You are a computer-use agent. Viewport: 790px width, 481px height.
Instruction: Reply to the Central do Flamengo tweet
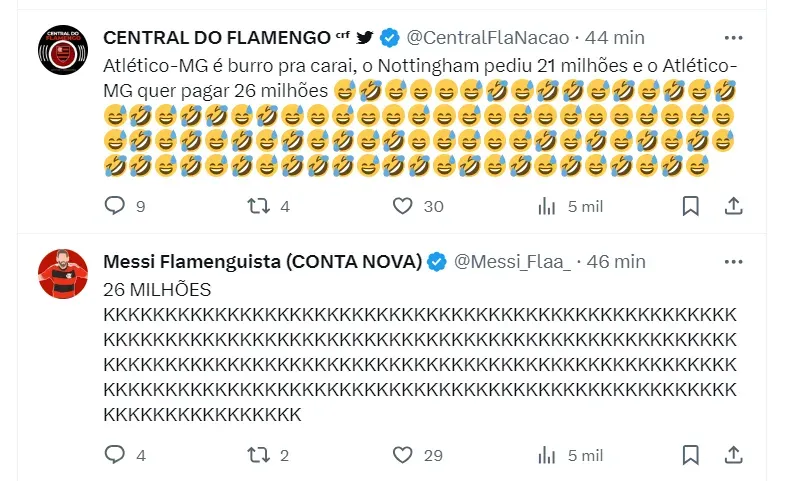[116, 206]
